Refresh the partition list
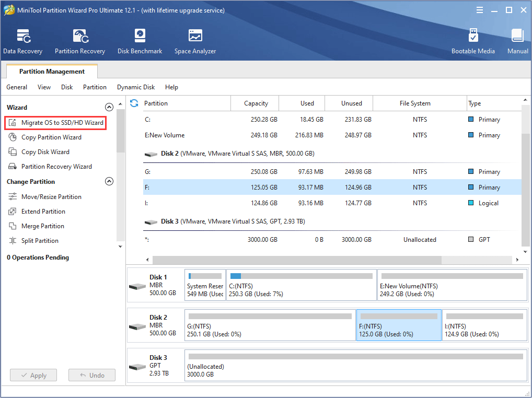This screenshot has width=532, height=398. [134, 103]
